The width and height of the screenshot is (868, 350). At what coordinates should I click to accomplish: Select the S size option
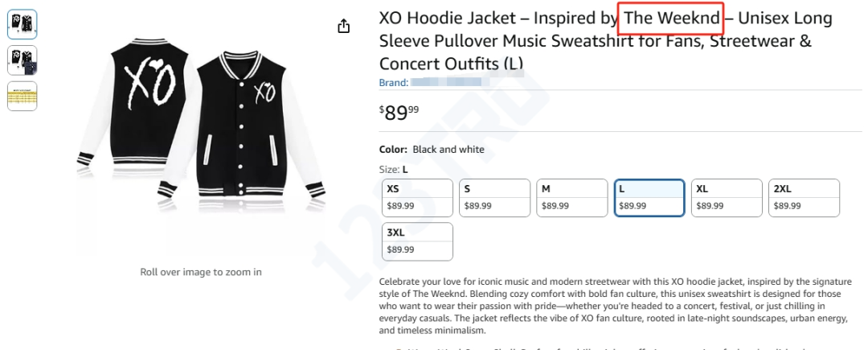pos(493,197)
